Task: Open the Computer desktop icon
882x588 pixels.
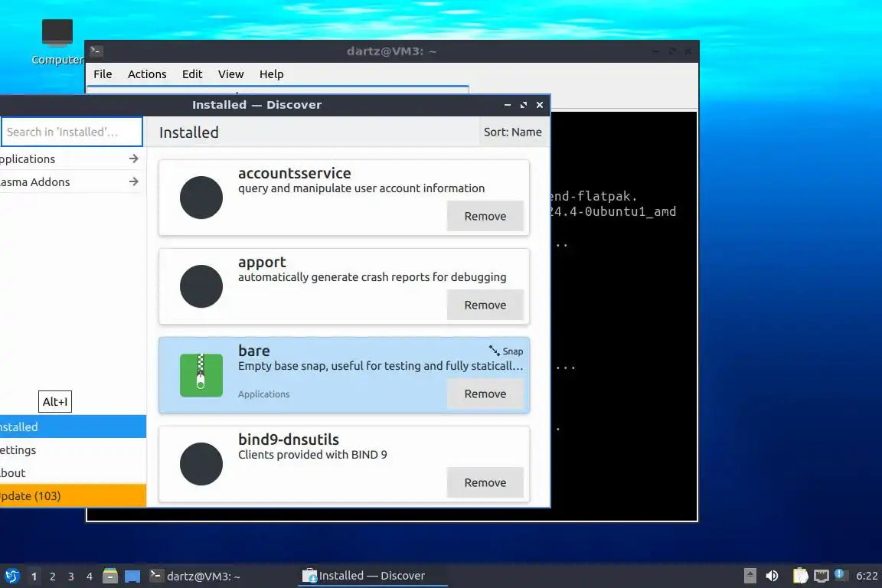Action: tap(57, 41)
